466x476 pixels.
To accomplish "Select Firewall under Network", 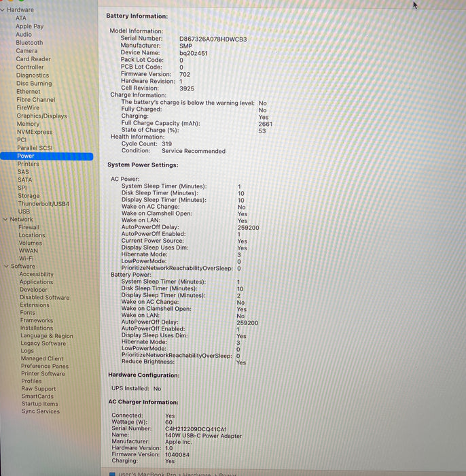I will [x=29, y=227].
